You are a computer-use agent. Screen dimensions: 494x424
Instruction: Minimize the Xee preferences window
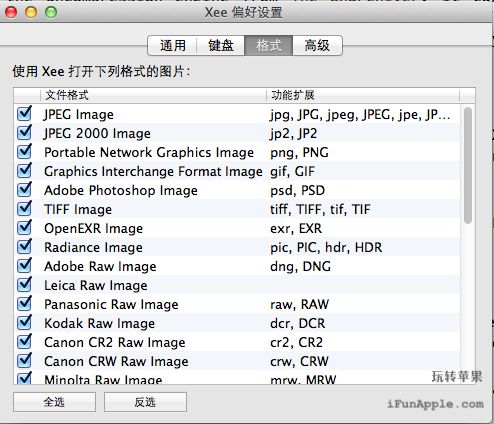(31, 13)
